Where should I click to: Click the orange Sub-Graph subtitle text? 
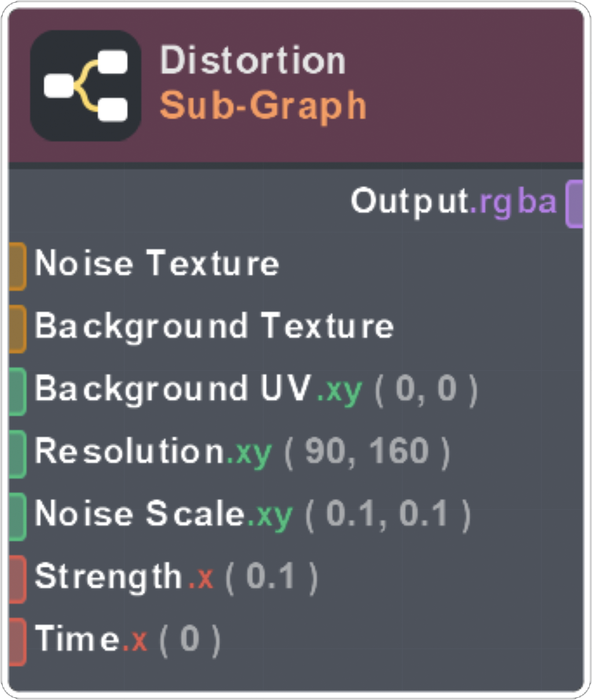263,105
